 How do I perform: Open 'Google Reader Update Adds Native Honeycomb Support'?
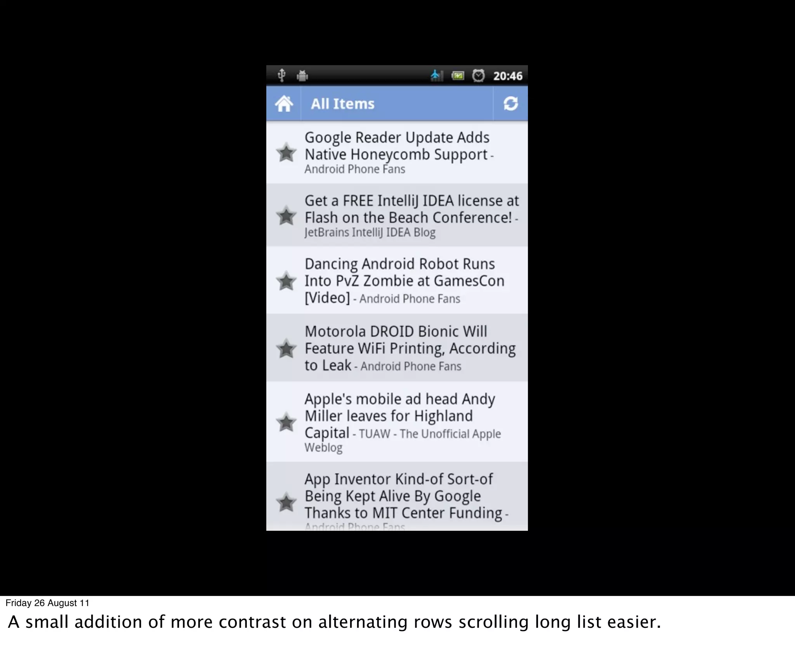click(x=397, y=152)
